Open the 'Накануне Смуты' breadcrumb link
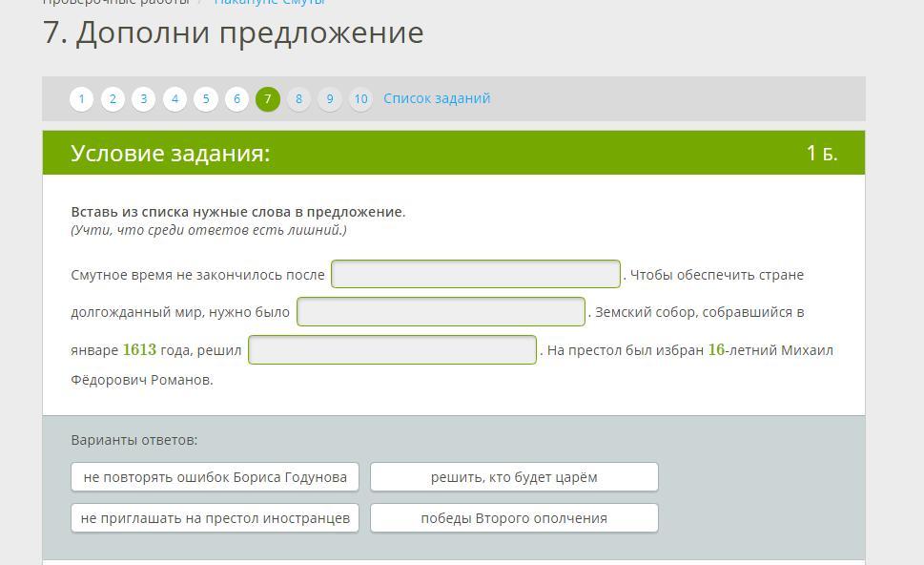This screenshot has height=565, width=924. point(270,3)
